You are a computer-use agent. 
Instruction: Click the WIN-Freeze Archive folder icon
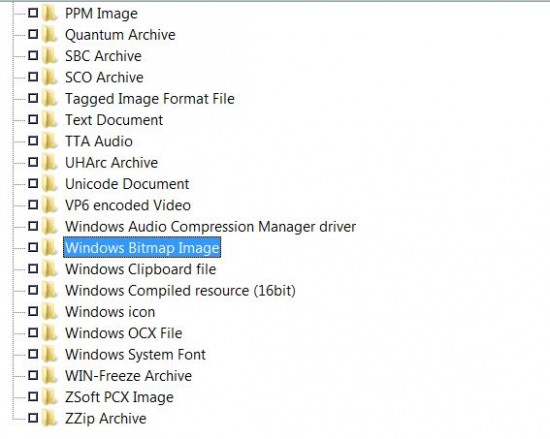(x=49, y=376)
